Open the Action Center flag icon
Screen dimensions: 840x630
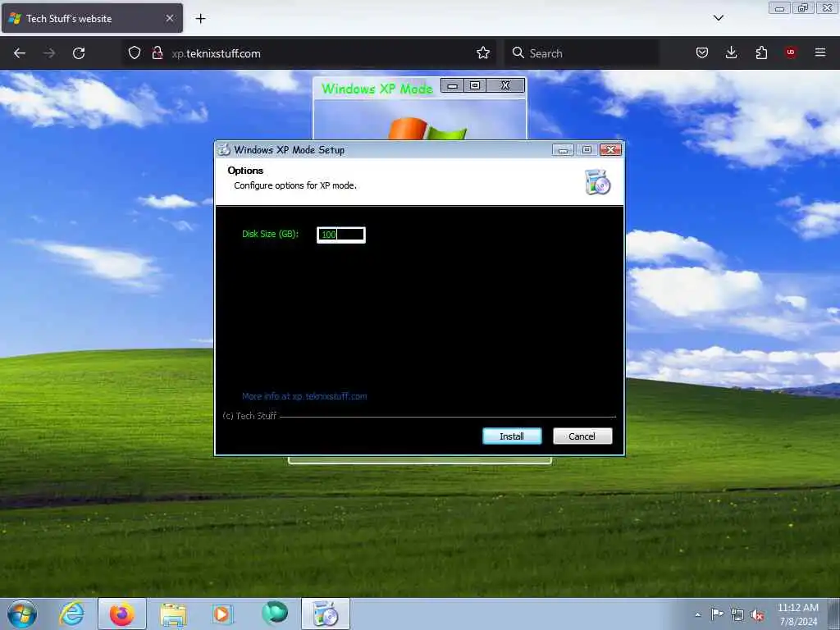717,614
